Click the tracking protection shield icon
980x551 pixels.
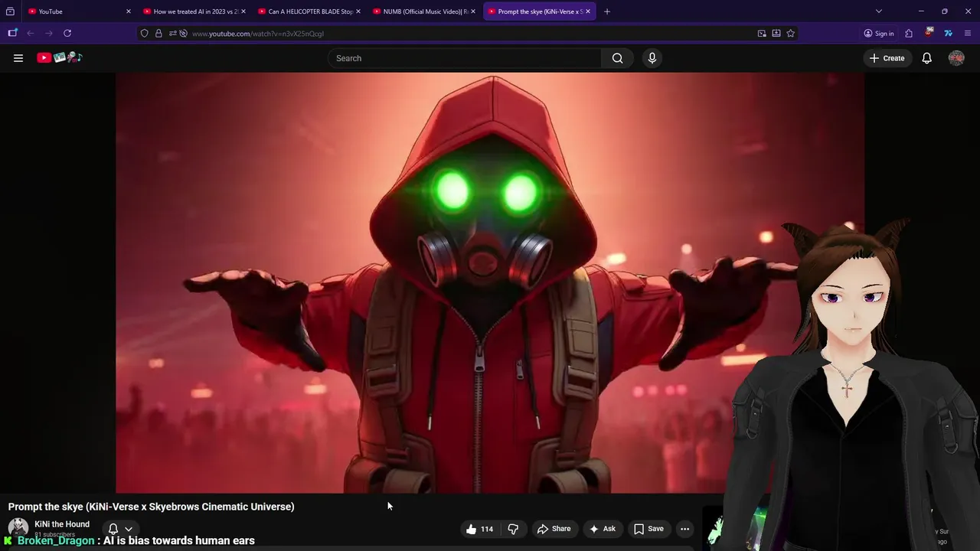pyautogui.click(x=145, y=34)
